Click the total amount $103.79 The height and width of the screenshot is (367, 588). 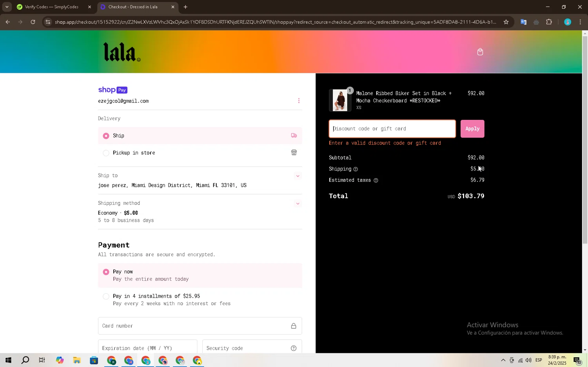471,196
